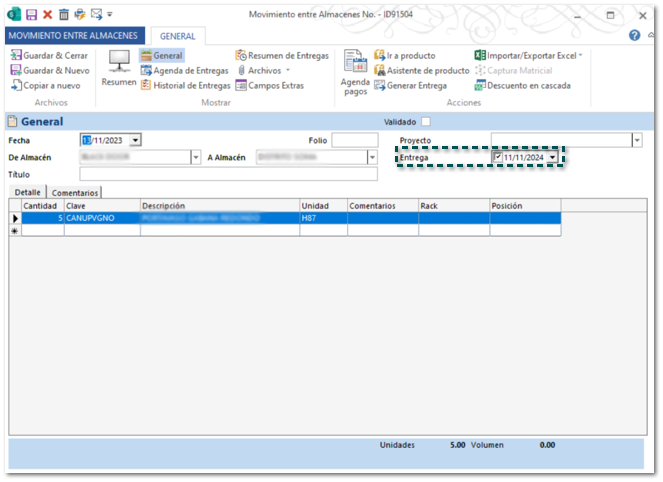Click the save floppy disk icon in title bar
Image resolution: width=663 pixels, height=482 pixels.
31,15
